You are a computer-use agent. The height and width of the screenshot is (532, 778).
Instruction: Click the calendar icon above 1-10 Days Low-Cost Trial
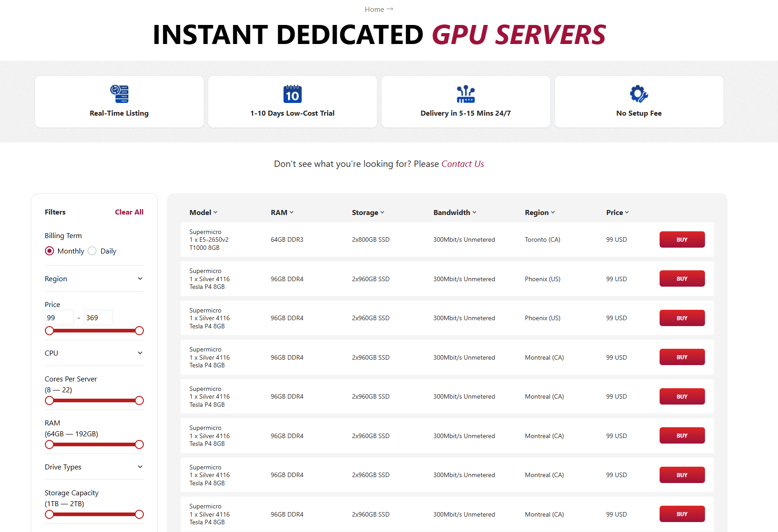[x=292, y=94]
